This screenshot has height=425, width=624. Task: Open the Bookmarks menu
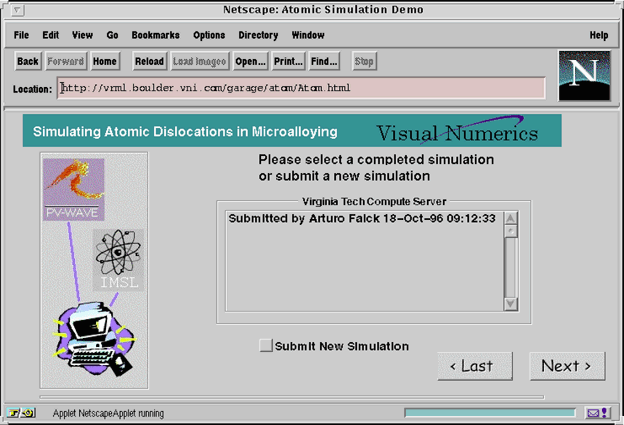pyautogui.click(x=156, y=35)
